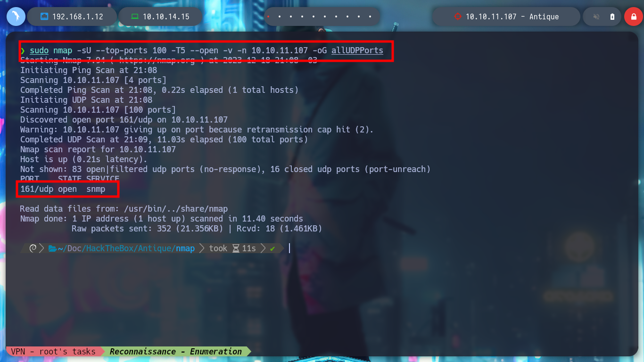Click the blue folder icon in prompt
This screenshot has height=362, width=644.
[x=53, y=248]
